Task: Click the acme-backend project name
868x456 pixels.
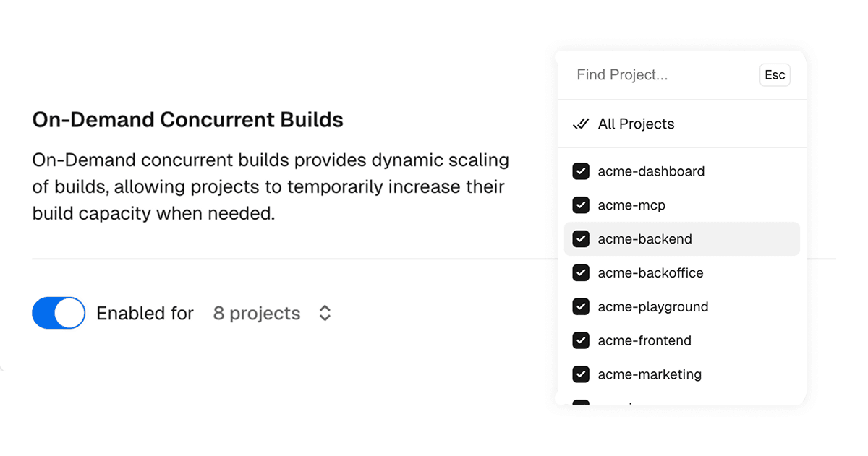Action: click(x=644, y=239)
